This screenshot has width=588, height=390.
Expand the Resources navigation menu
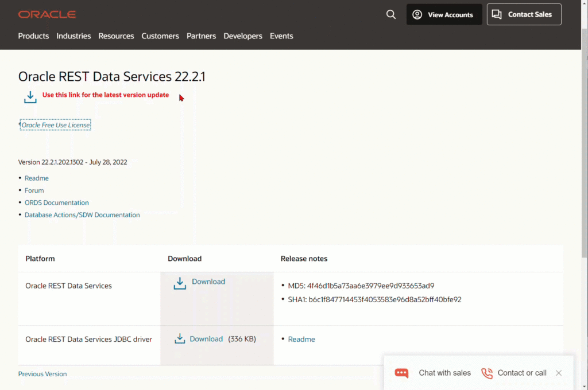coord(116,36)
